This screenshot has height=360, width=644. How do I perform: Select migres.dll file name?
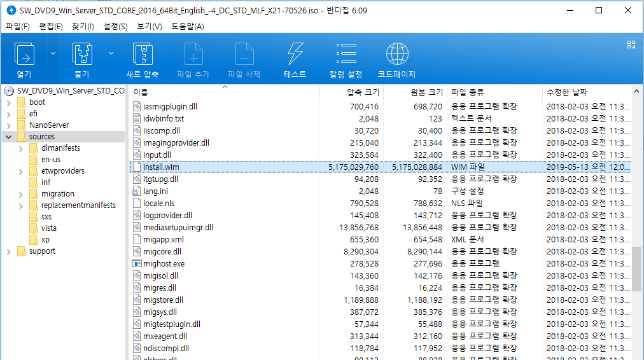click(x=160, y=287)
